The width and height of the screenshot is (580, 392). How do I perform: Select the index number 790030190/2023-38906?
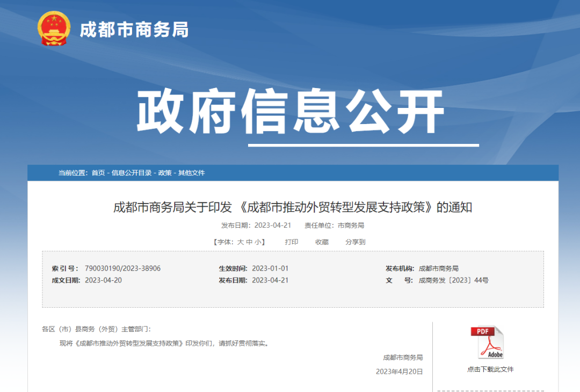(122, 268)
